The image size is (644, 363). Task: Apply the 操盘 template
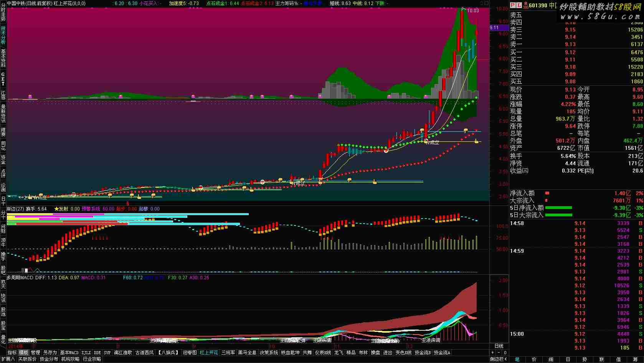[x=375, y=352]
